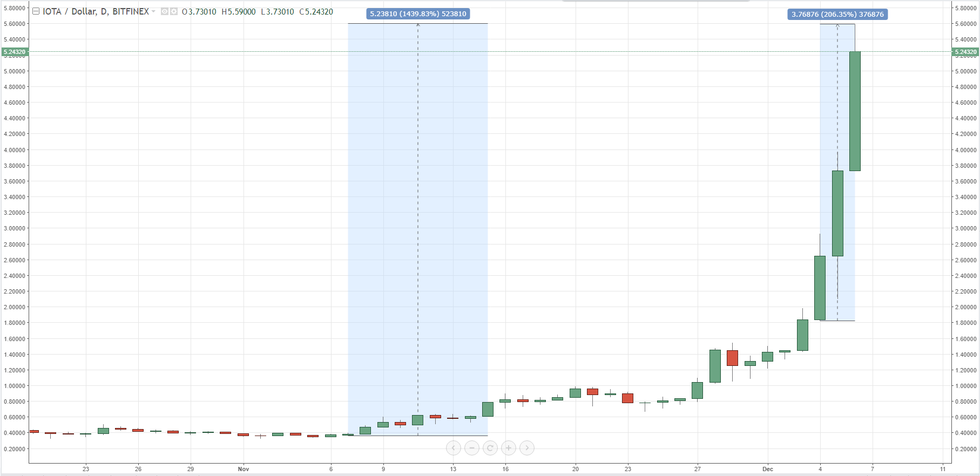
Task: Click date 29 on the time axis
Action: click(191, 469)
